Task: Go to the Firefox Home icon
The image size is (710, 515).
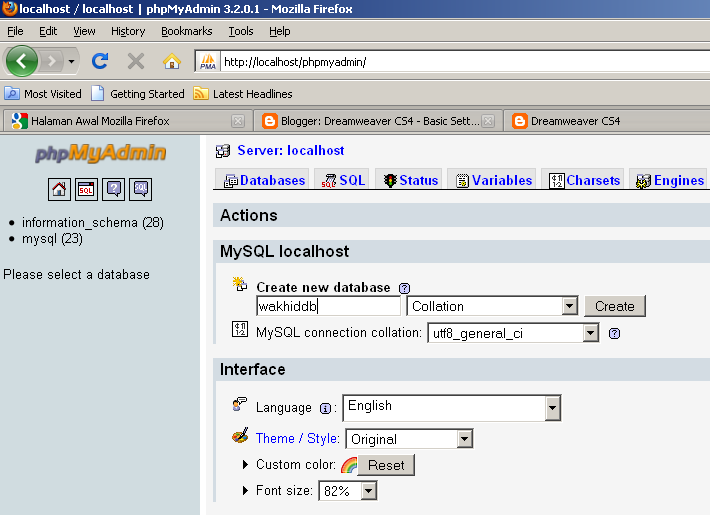Action: pos(172,61)
